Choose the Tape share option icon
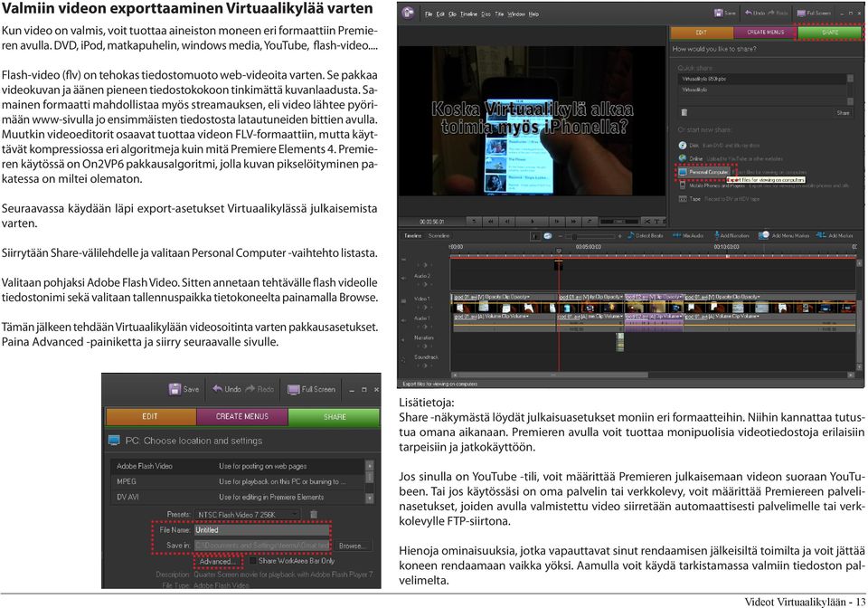The height and width of the screenshot is (608, 868). [683, 199]
